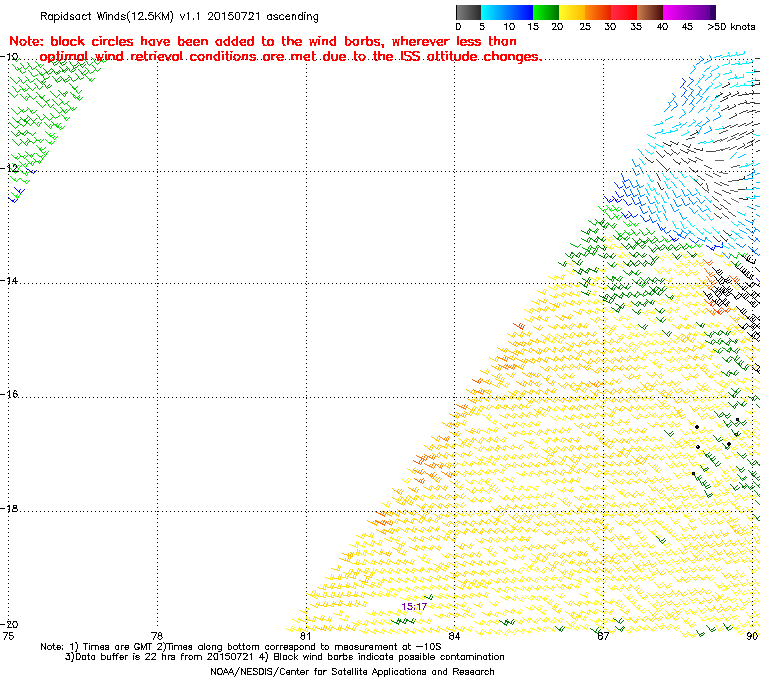Click the legend scale label "45"
Screen dimensions: 760x688
pyautogui.click(x=687, y=27)
